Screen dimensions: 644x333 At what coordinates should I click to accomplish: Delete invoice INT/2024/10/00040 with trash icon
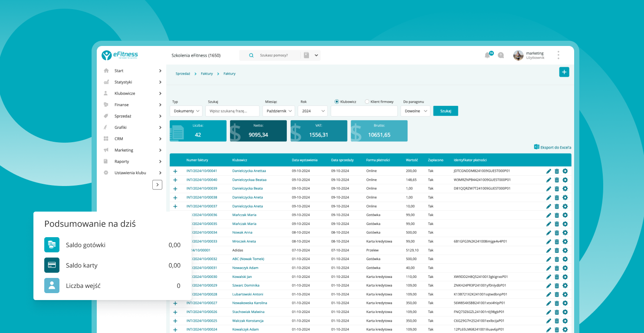point(557,180)
